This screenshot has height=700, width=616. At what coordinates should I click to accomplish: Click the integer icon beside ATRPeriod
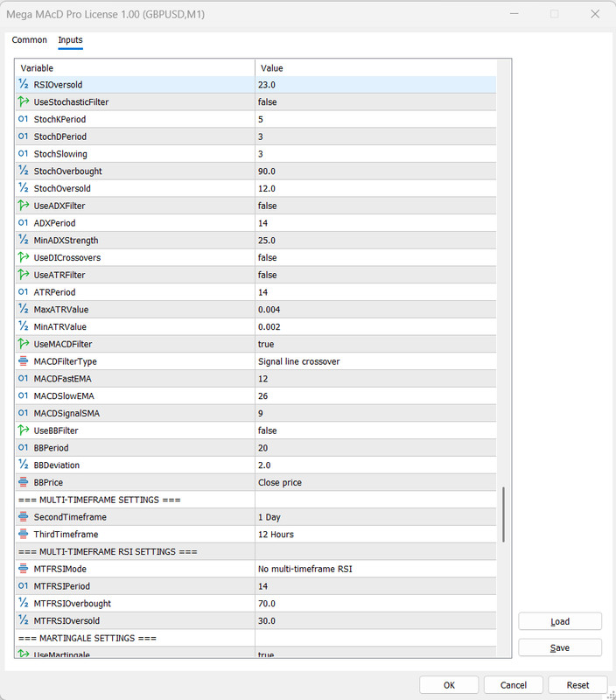tap(24, 292)
